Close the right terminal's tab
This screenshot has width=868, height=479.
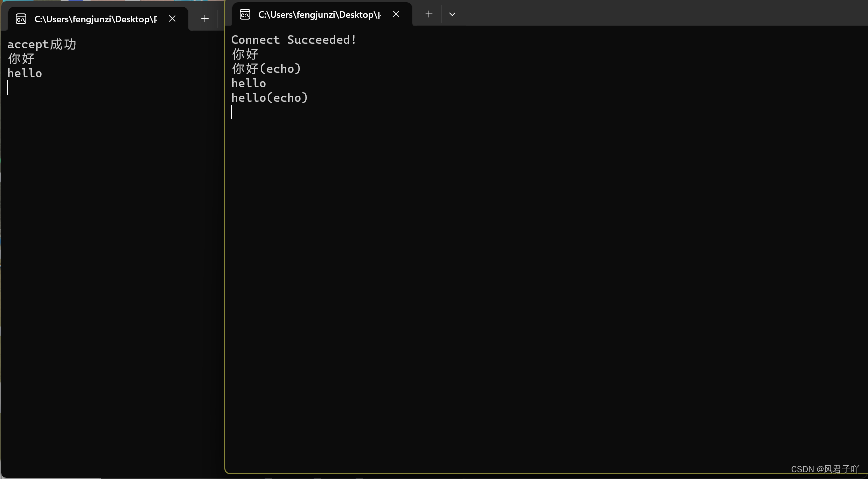pos(396,14)
